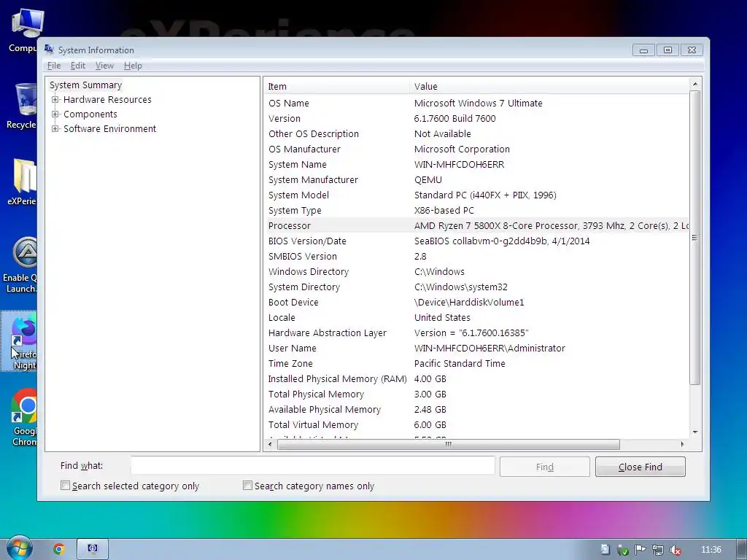This screenshot has width=747, height=560.
Task: Click the value Microsoft Windows 7 Ultimate
Action: point(479,103)
